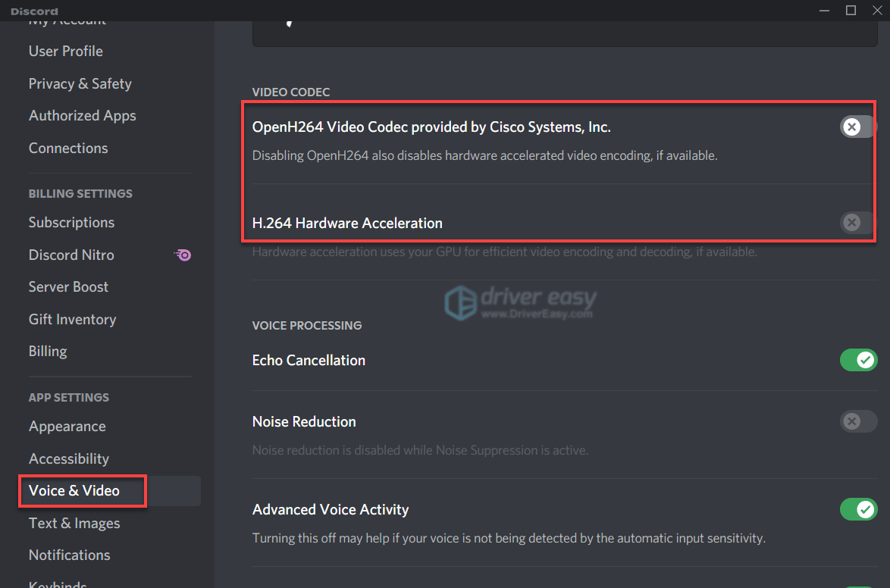View Privacy & Safety settings
890x588 pixels.
80,83
